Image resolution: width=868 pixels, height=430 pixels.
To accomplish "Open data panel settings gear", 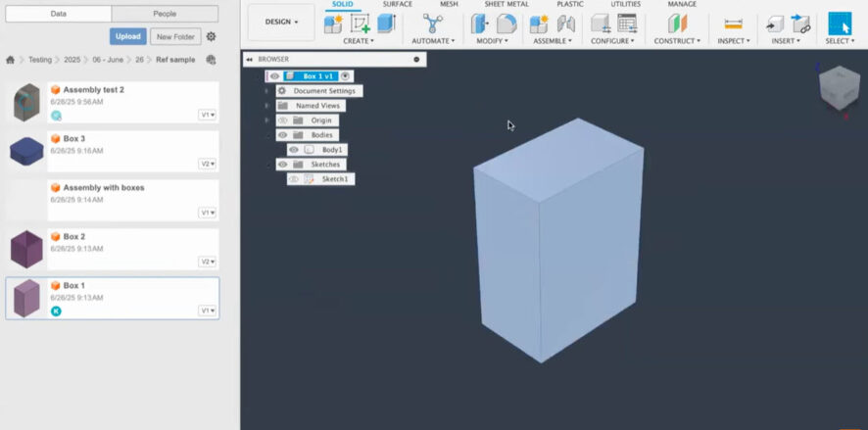I will click(211, 36).
